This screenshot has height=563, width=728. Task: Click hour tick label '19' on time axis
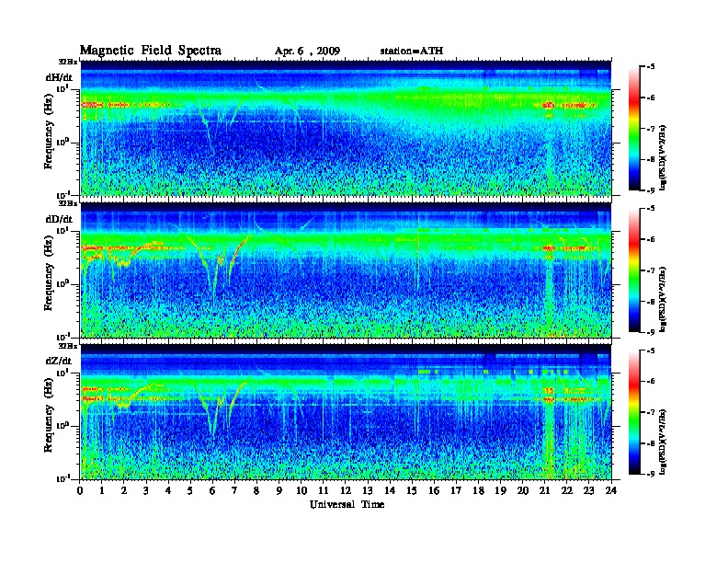(x=500, y=490)
